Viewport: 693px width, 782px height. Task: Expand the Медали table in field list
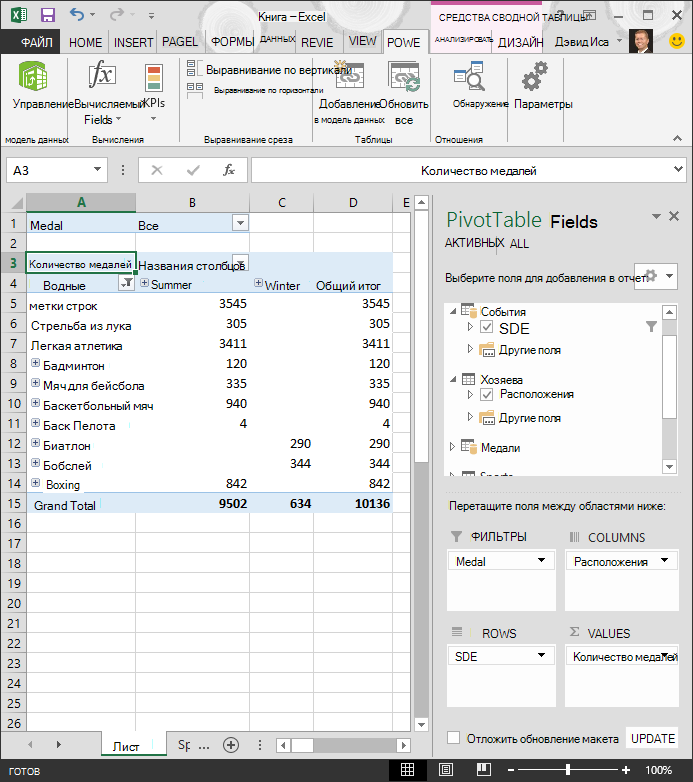tap(452, 447)
